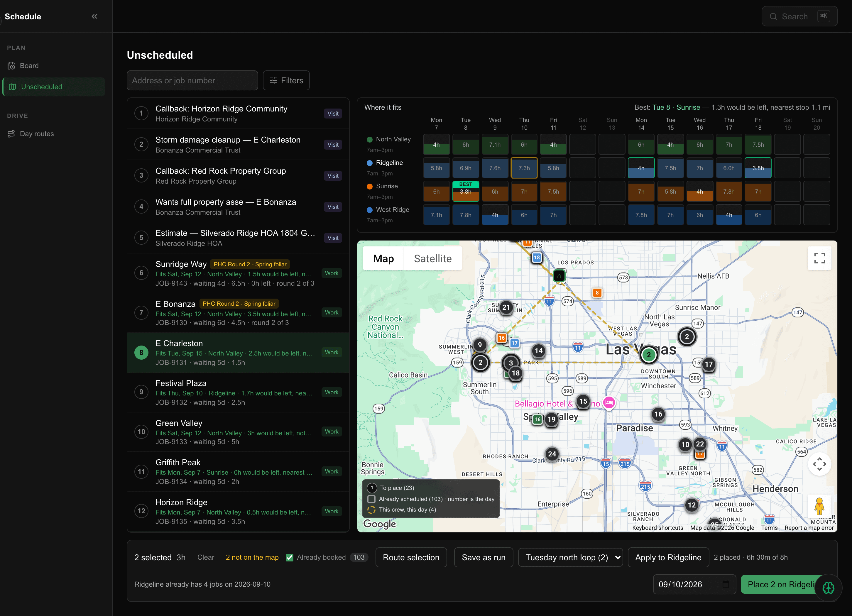Click the Bellagio Hotel pink pin
This screenshot has width=852, height=616.
click(609, 403)
